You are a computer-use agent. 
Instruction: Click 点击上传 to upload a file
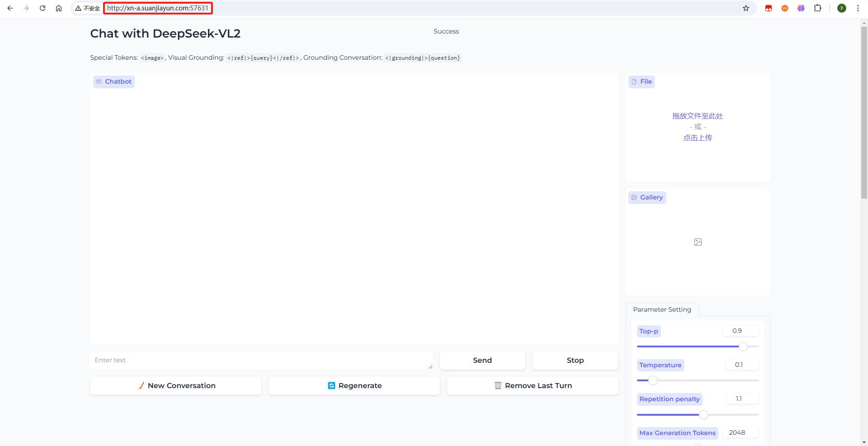coord(698,138)
